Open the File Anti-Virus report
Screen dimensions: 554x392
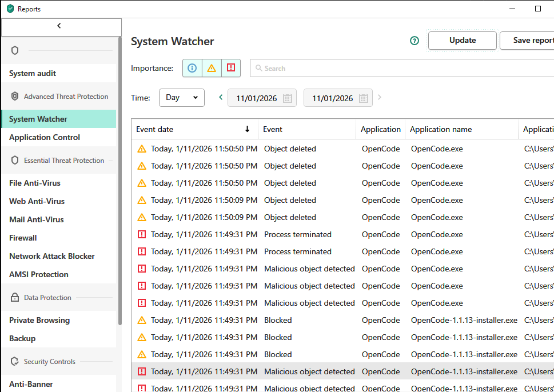pos(59,183)
